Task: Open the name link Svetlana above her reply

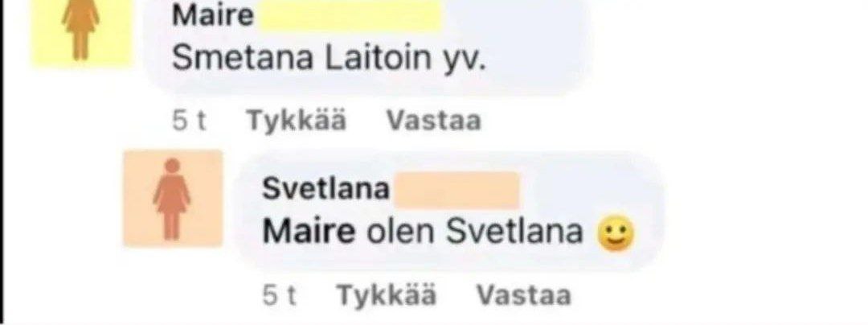Action: pyautogui.click(x=326, y=189)
